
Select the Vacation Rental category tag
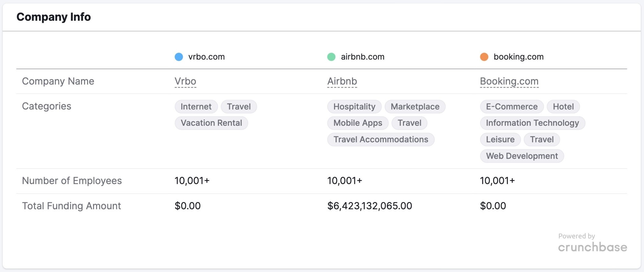211,123
